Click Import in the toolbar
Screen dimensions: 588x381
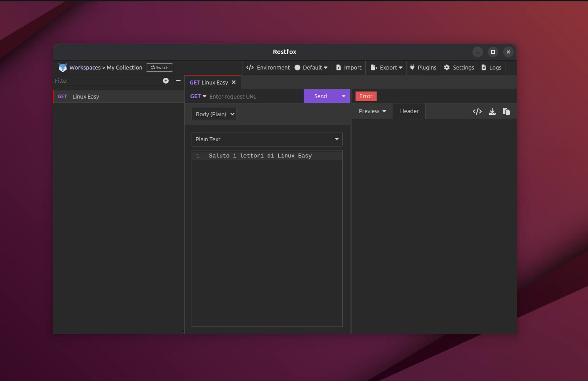[348, 68]
